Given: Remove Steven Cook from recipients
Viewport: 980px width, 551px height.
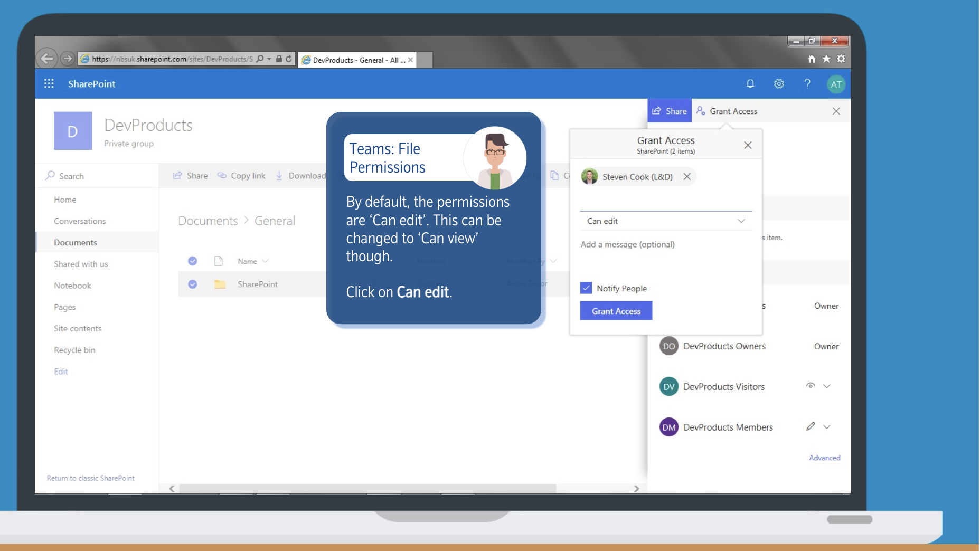Looking at the screenshot, I should [x=687, y=177].
